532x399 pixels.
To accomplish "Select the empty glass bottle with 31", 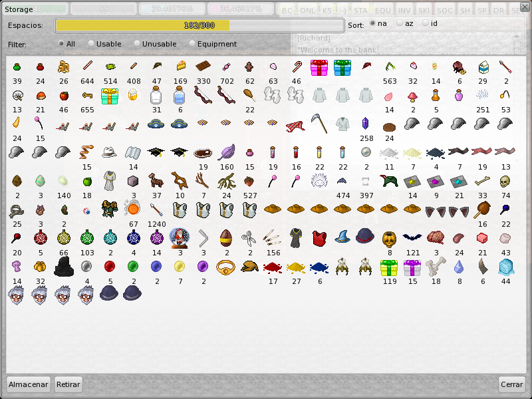I will coord(156,95).
